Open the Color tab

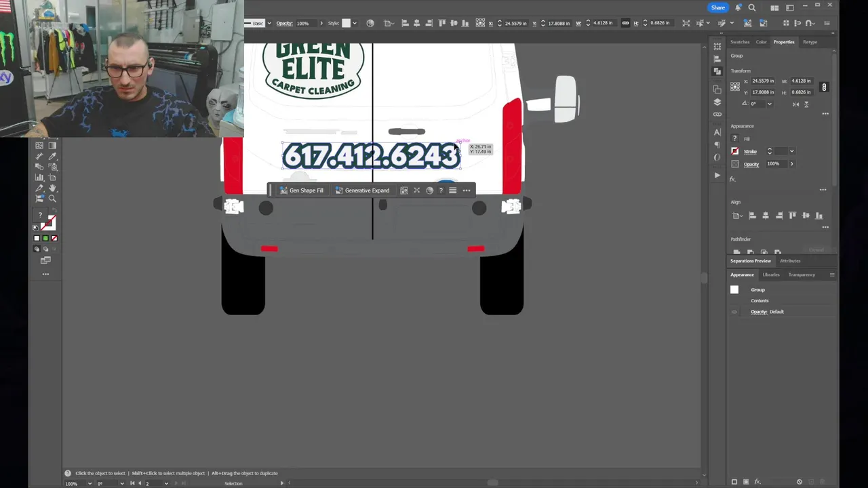click(x=762, y=42)
